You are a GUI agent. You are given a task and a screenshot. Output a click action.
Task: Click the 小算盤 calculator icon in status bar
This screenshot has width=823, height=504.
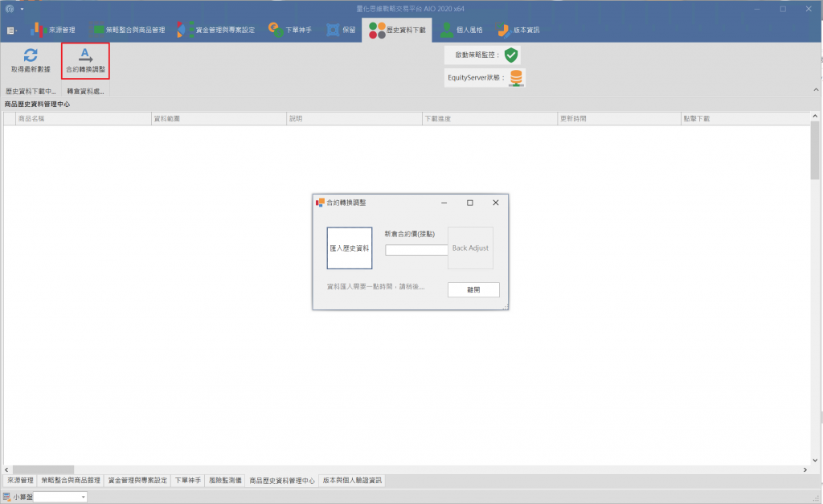(x=6, y=497)
